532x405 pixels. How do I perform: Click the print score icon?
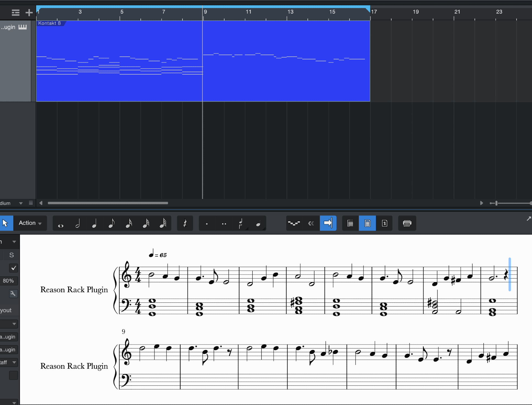[407, 223]
